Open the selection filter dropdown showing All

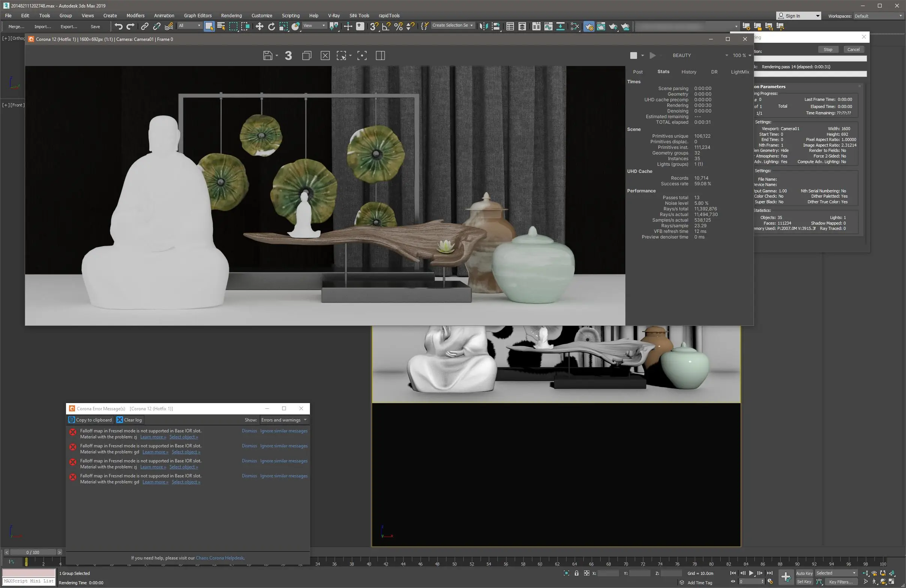[x=189, y=25]
